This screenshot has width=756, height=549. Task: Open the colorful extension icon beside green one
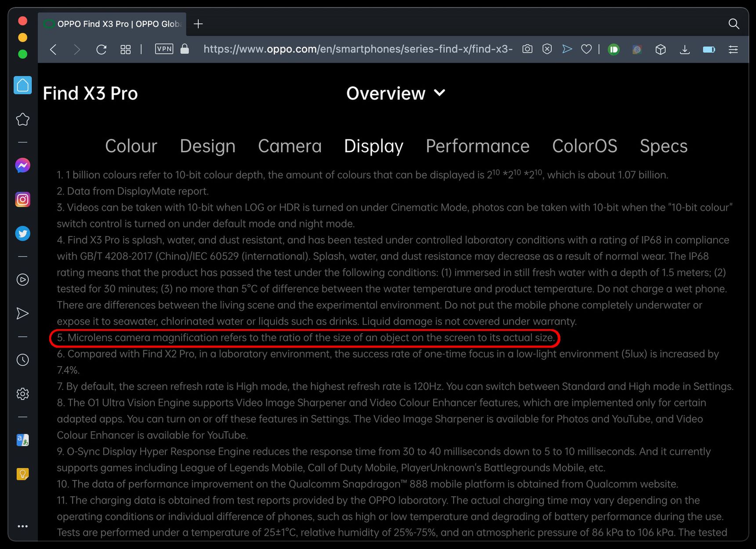point(637,49)
